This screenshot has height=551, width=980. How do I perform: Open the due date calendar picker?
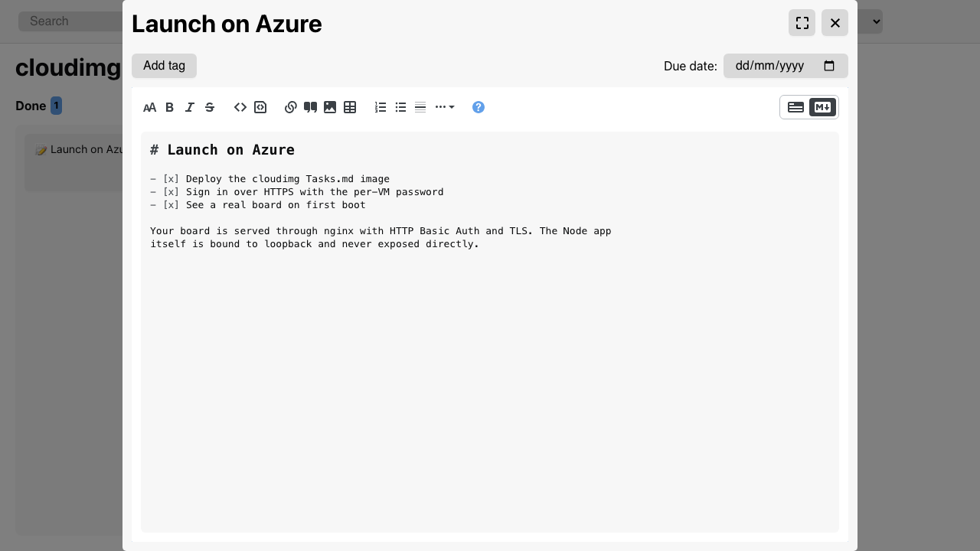coord(829,66)
